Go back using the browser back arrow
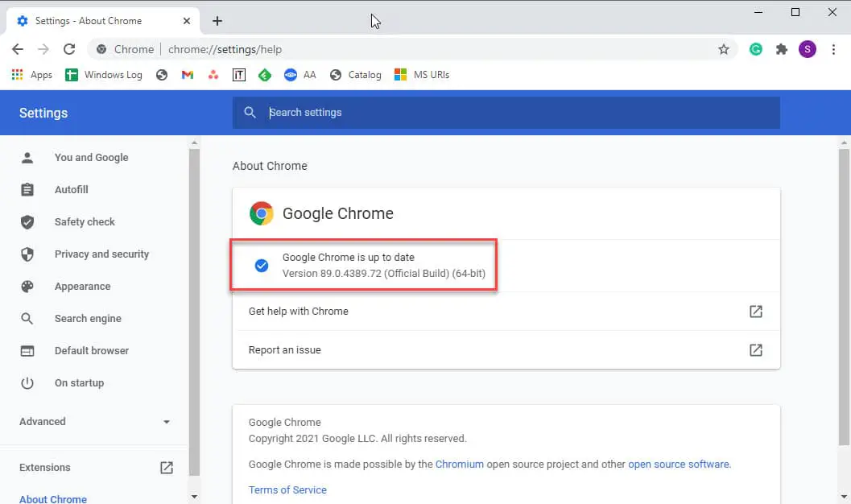 tap(18, 49)
